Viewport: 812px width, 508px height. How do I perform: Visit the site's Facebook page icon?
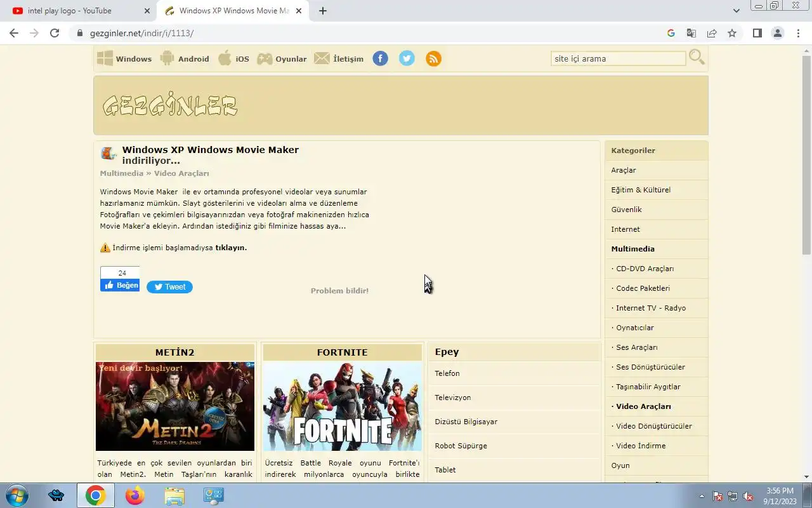click(380, 58)
